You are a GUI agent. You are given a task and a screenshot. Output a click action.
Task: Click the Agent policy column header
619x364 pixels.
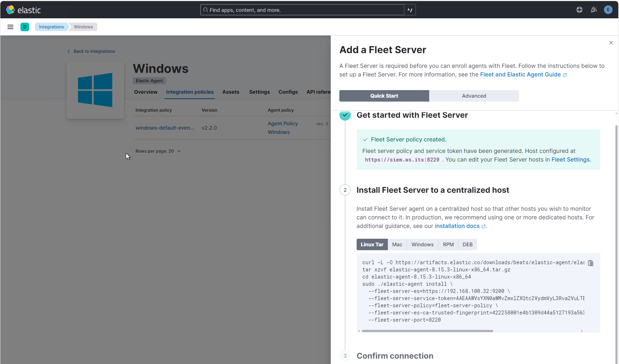coord(281,110)
